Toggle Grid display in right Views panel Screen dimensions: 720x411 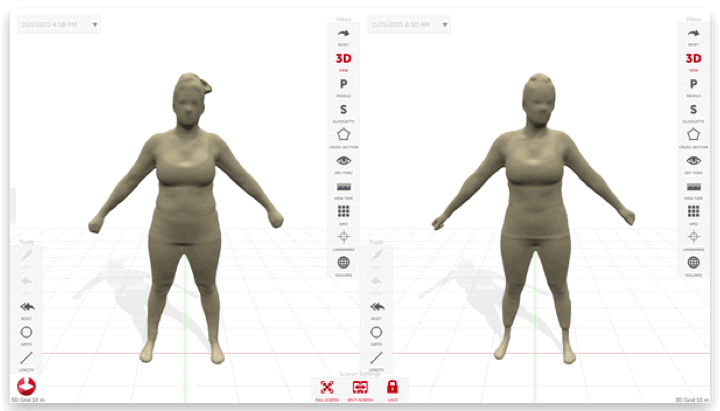point(692,211)
